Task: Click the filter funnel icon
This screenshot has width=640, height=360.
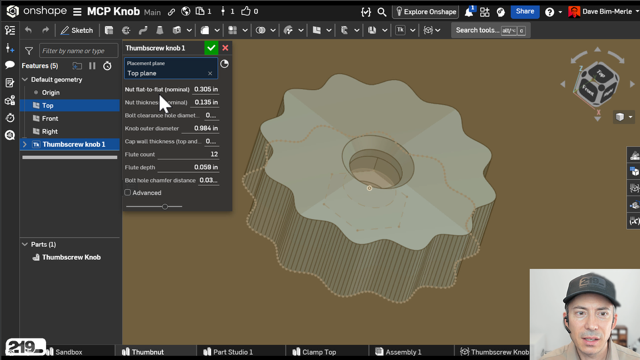Action: 29,51
